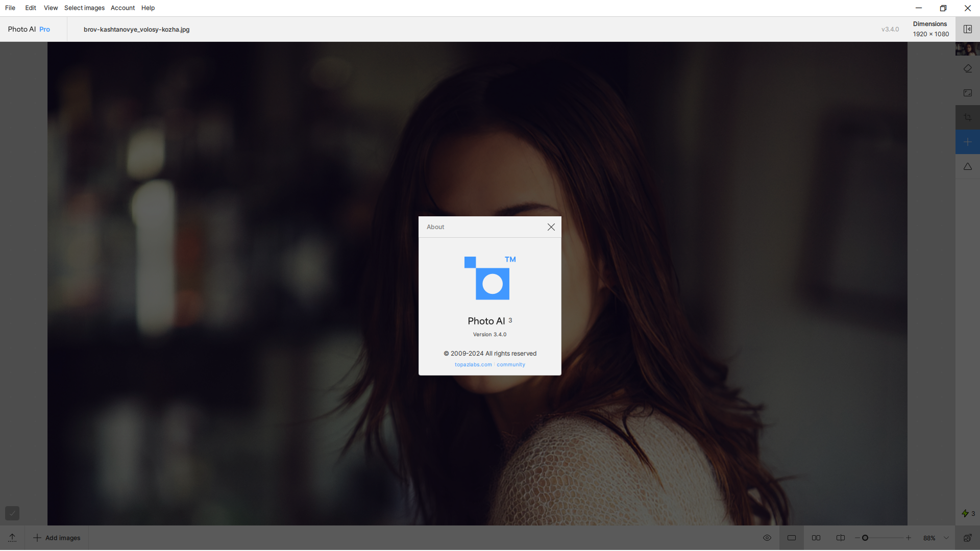Viewport: 980px width, 551px height.
Task: Click the Version 3.4.0 text in About
Action: [x=489, y=335]
